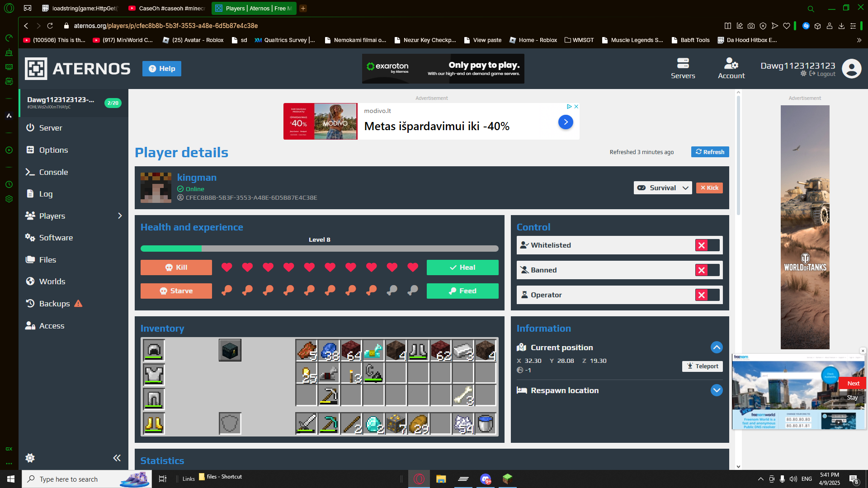Select the golden boots armor slot
This screenshot has width=868, height=488.
[x=154, y=423]
